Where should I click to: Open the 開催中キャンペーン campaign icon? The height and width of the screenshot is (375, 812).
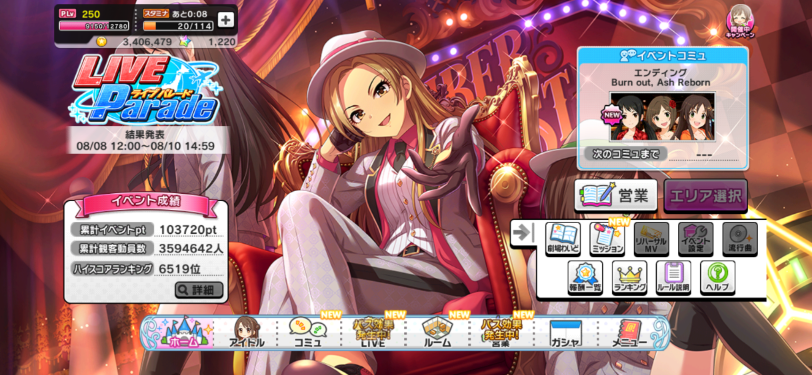click(x=740, y=22)
